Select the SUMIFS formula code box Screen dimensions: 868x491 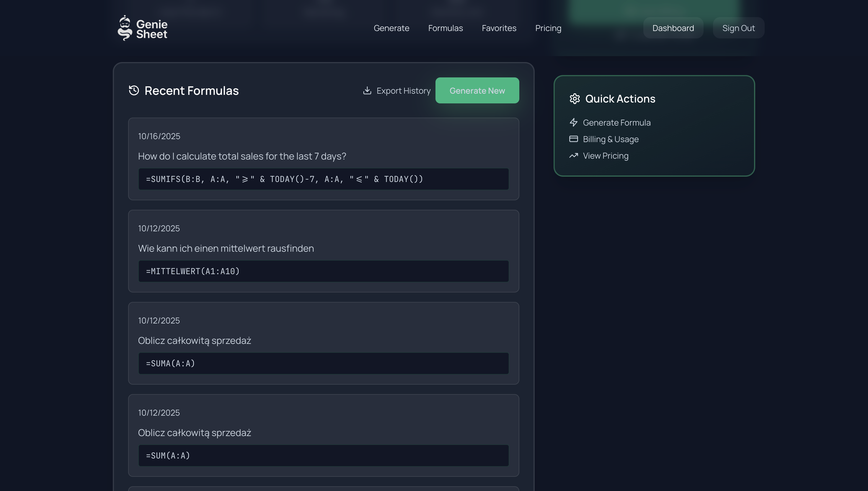323,179
